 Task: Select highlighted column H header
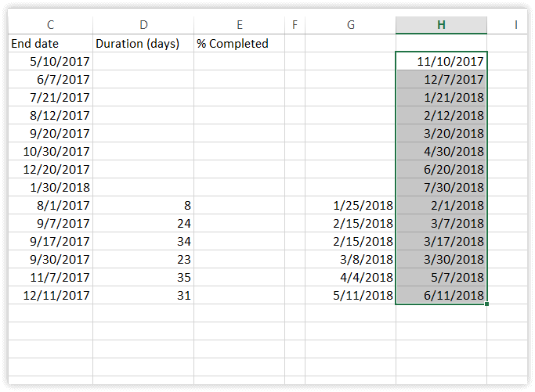pyautogui.click(x=441, y=25)
